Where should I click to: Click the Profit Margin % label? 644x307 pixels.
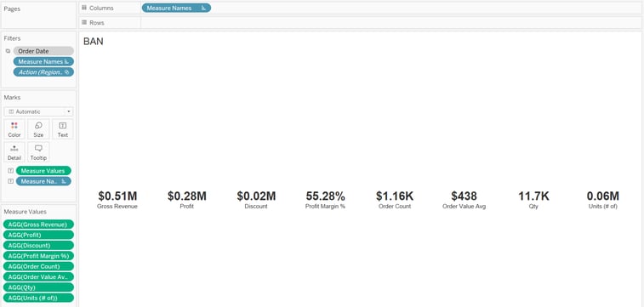(x=325, y=207)
